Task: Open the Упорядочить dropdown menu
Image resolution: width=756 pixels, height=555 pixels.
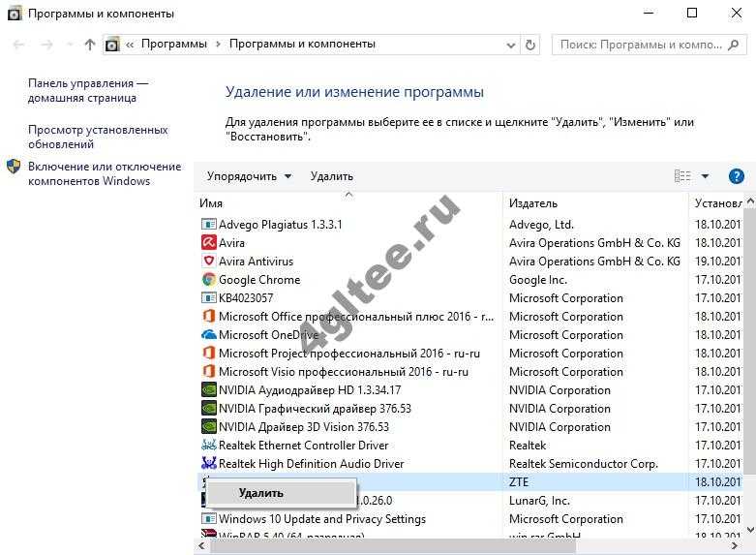Action: pyautogui.click(x=250, y=176)
